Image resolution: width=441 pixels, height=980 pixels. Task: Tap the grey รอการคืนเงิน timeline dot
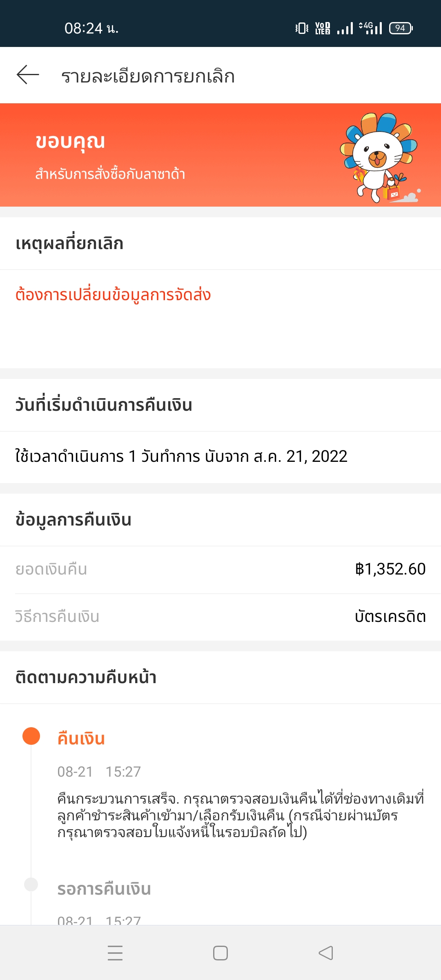(x=31, y=884)
